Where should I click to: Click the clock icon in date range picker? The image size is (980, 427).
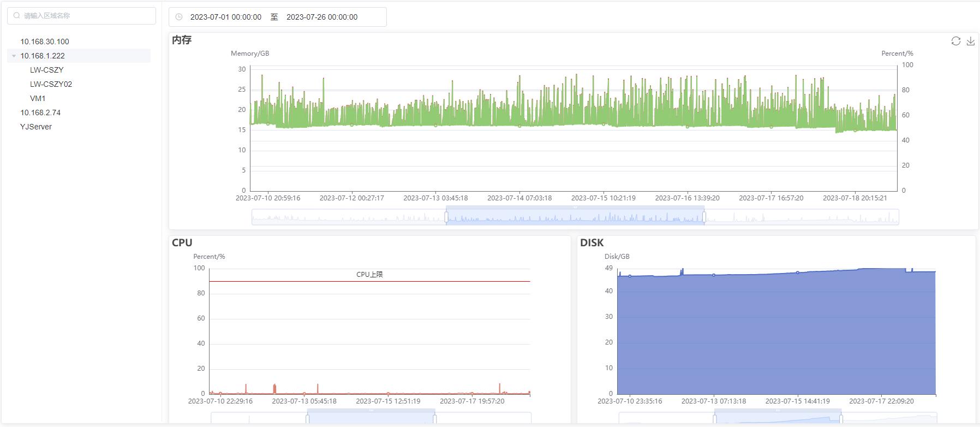pos(179,17)
